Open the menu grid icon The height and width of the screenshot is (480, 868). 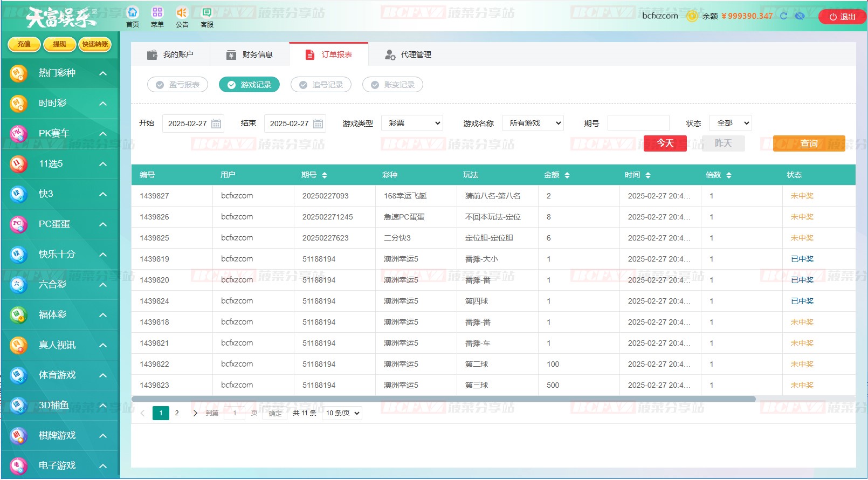(x=157, y=12)
